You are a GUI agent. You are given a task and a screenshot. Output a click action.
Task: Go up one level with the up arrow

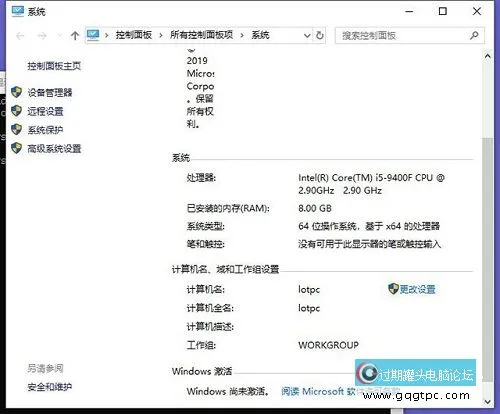75,36
